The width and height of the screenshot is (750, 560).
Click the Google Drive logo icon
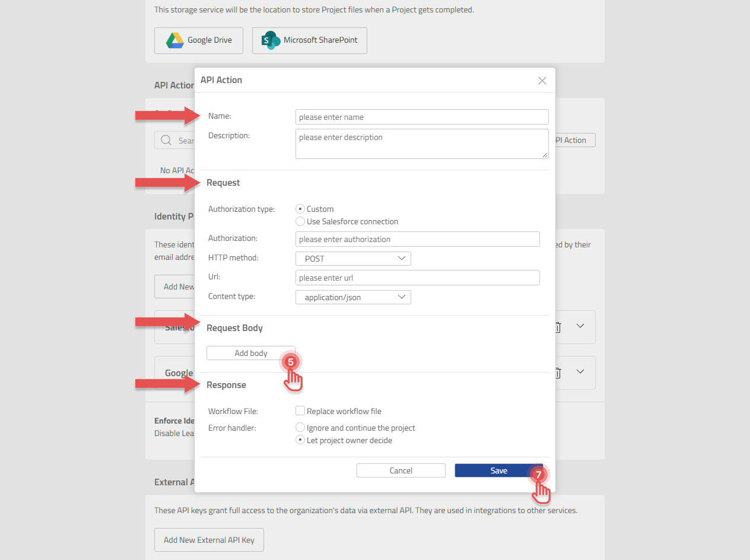[x=174, y=40]
